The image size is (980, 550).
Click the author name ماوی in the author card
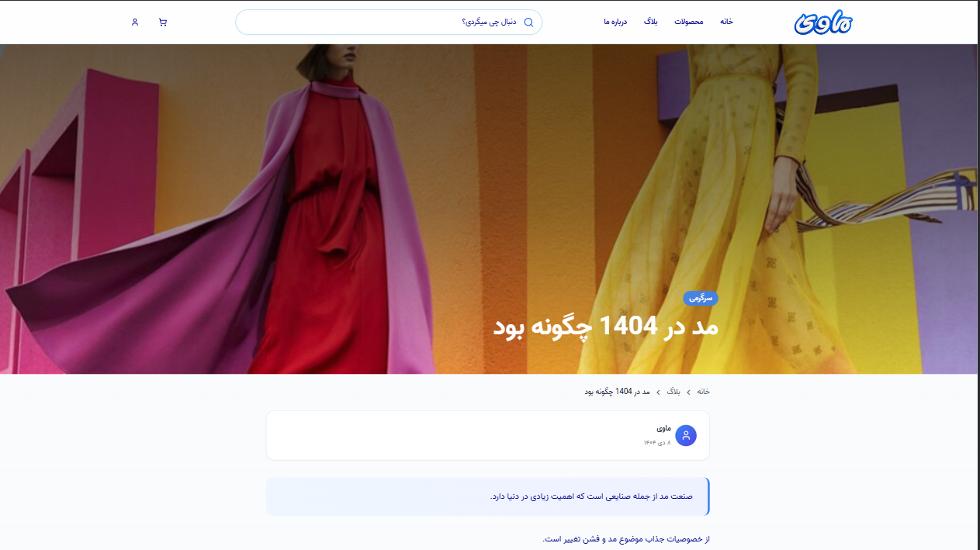pyautogui.click(x=663, y=429)
